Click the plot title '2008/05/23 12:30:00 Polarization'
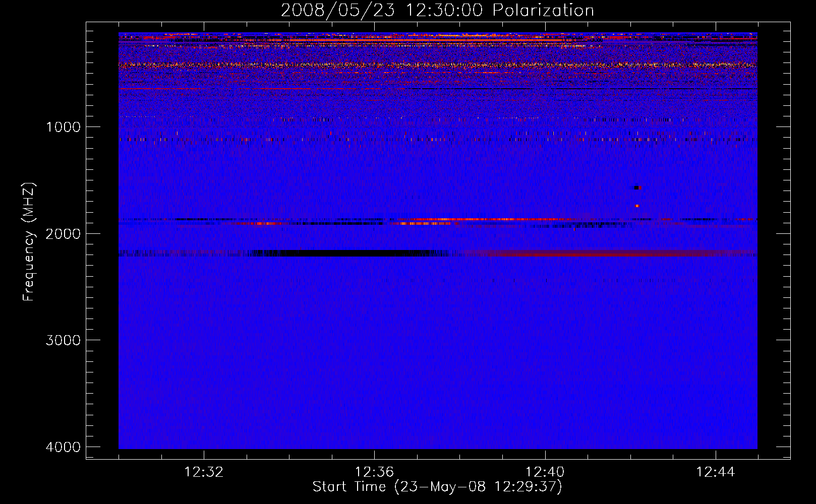The width and height of the screenshot is (816, 504). click(x=437, y=10)
